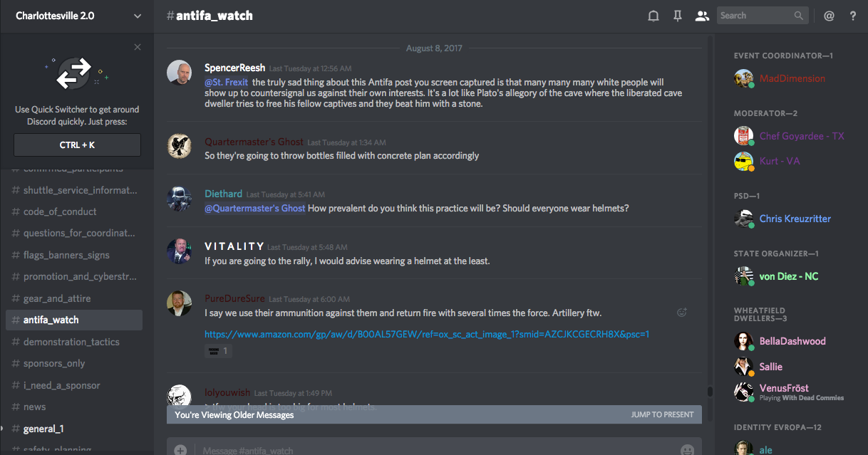Screen dimensions: 868x455
Task: Click Jump to Present
Action: pyautogui.click(x=662, y=414)
